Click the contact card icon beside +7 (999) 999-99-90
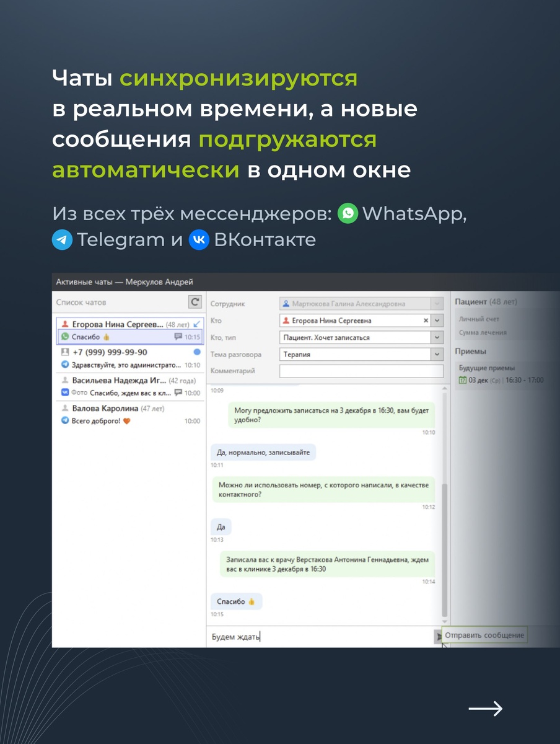560x744 pixels. tap(65, 352)
